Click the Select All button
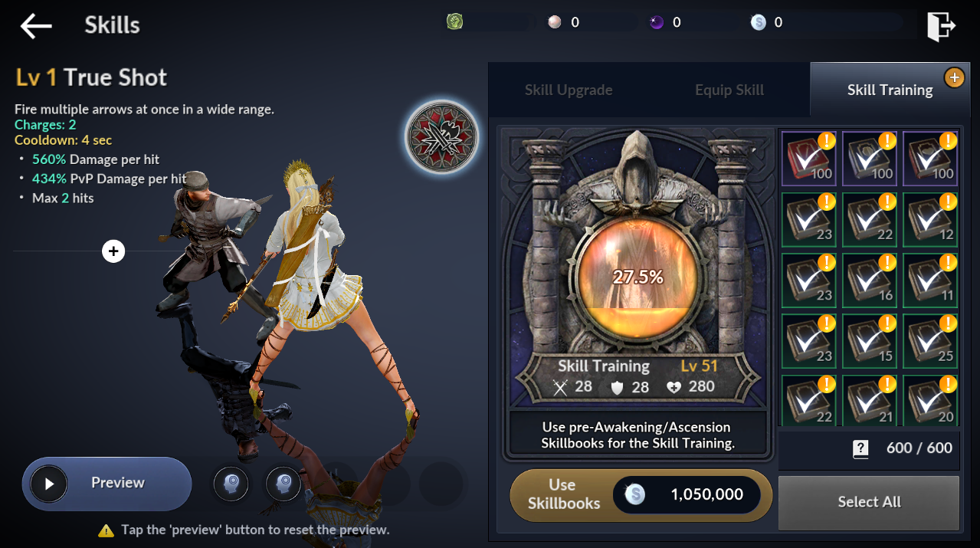The image size is (980, 548). [x=869, y=503]
